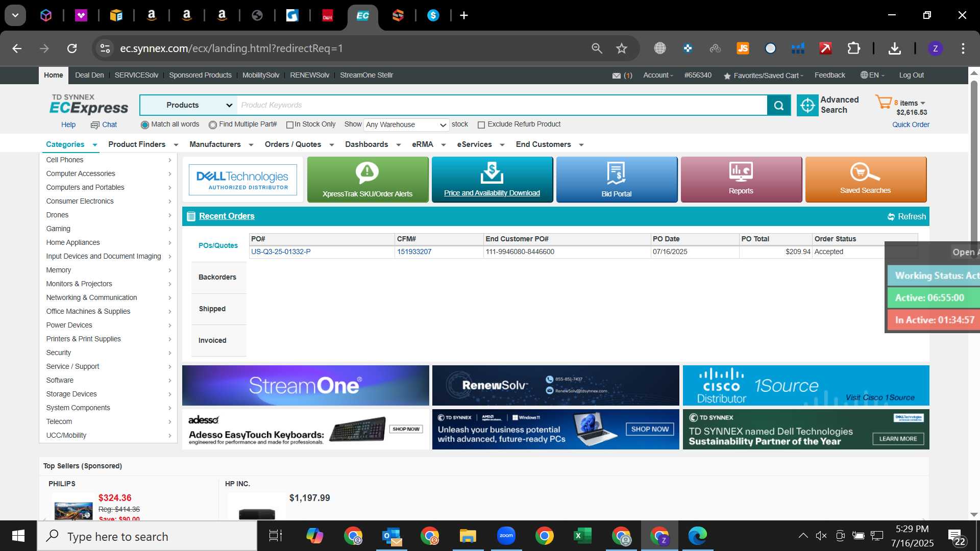Open Outlook from the taskbar

(x=391, y=536)
